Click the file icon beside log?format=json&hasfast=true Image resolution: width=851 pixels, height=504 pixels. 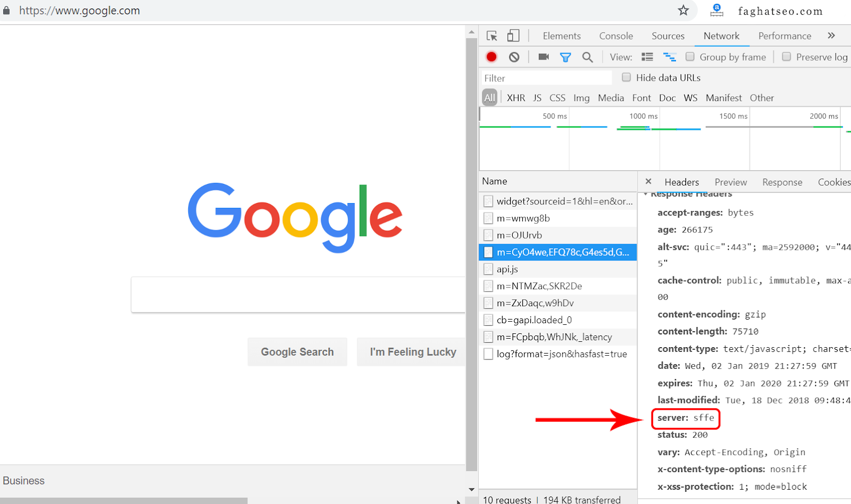click(488, 354)
